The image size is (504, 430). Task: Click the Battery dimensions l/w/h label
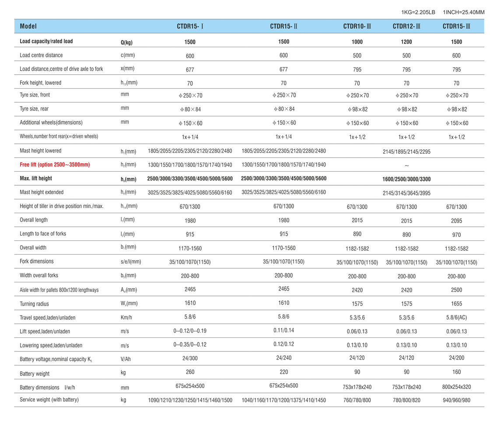click(47, 388)
